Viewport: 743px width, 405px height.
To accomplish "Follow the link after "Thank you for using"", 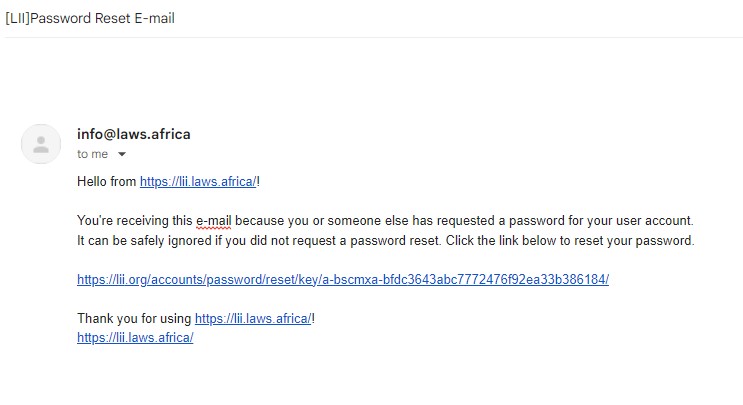I will click(253, 318).
